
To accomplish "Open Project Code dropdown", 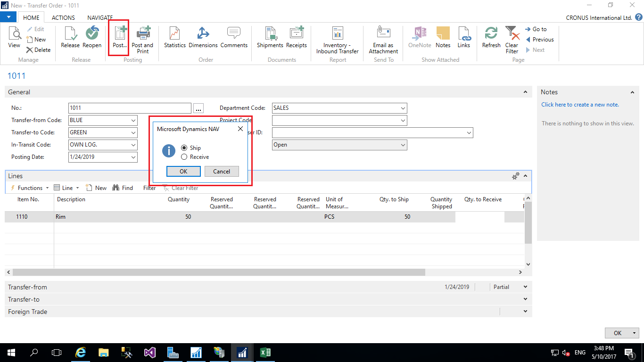I will 403,120.
